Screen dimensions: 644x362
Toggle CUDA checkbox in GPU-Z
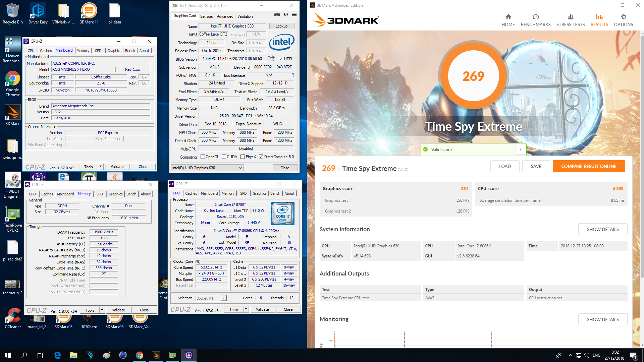point(224,157)
